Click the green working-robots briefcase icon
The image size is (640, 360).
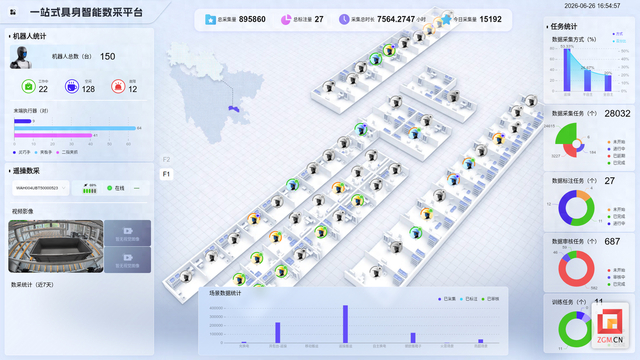click(29, 86)
